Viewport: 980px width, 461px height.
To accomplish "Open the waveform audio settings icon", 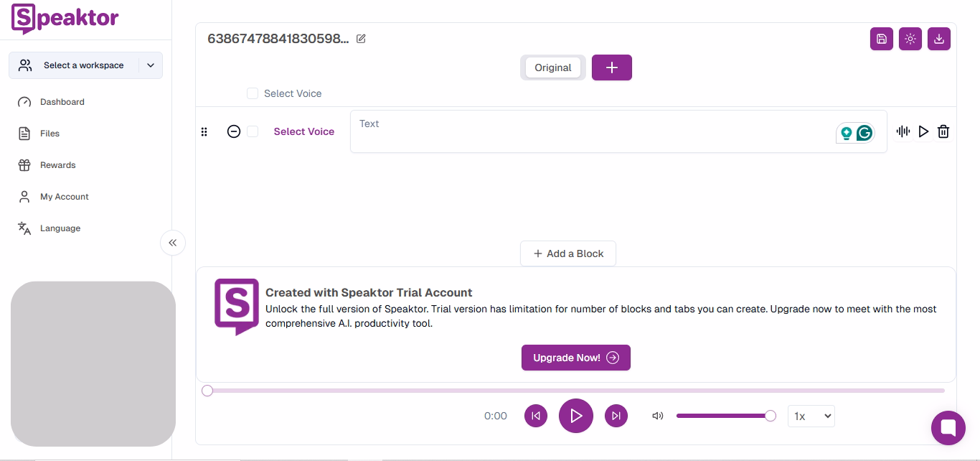I will (x=903, y=131).
